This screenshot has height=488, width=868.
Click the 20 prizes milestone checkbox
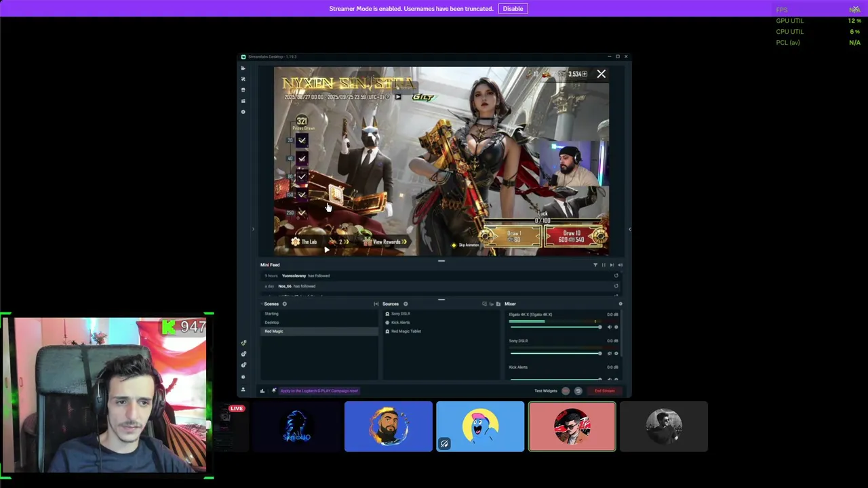coord(302,140)
